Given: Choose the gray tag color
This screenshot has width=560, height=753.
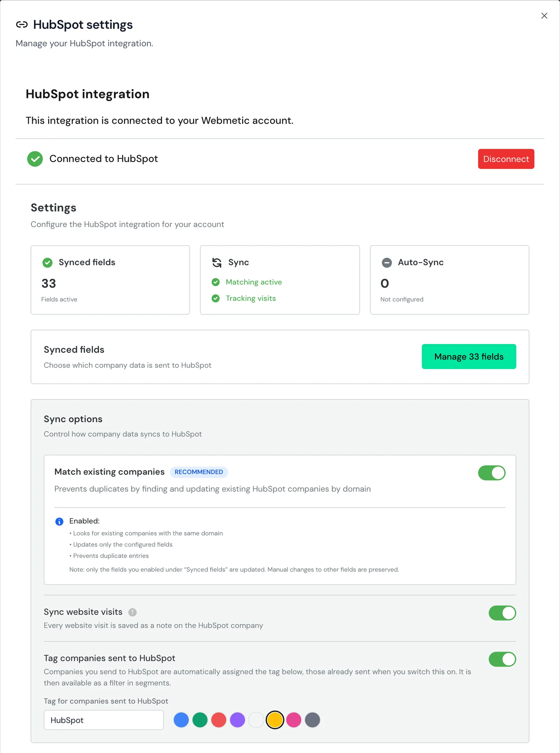Looking at the screenshot, I should coord(313,720).
